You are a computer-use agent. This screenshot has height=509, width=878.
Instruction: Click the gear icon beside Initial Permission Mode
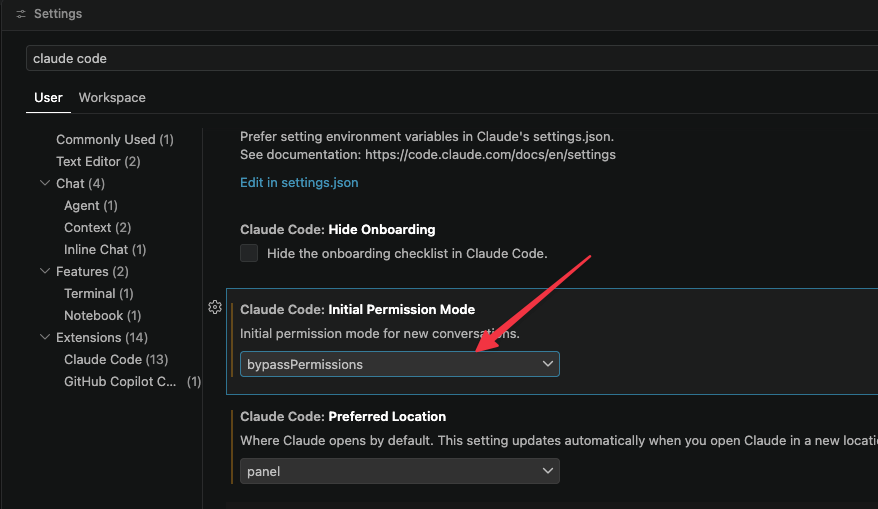point(215,307)
